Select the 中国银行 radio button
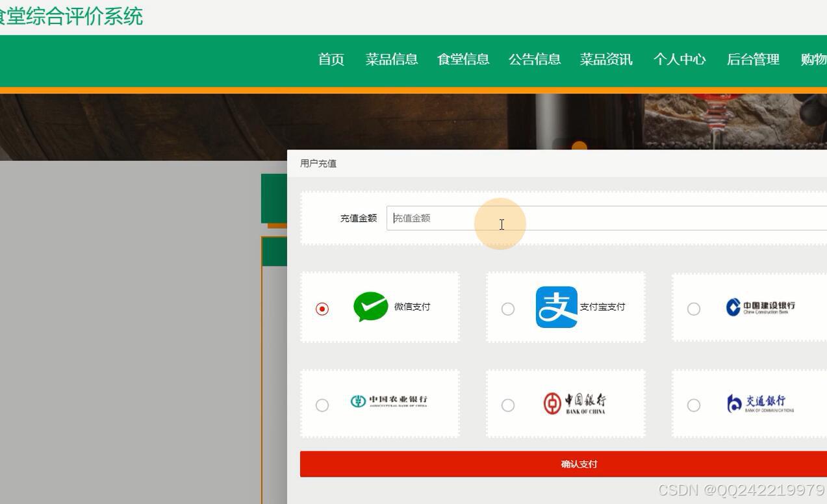 click(508, 405)
